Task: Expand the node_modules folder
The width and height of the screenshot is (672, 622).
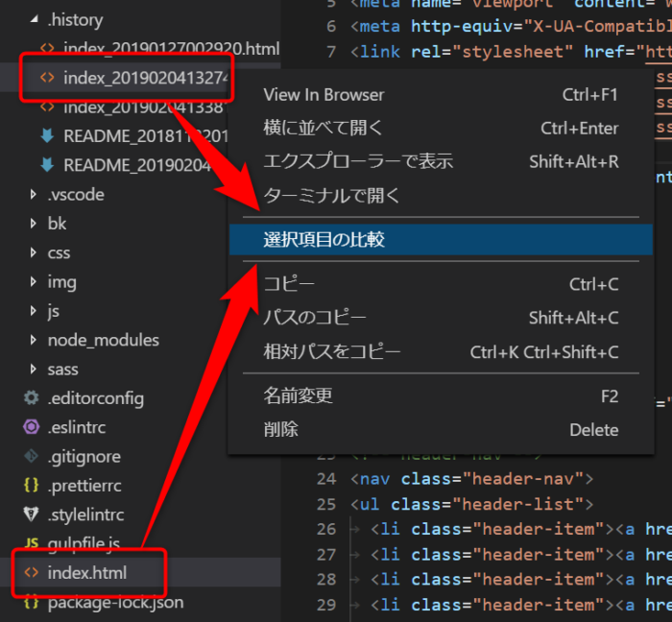Action: coord(35,340)
